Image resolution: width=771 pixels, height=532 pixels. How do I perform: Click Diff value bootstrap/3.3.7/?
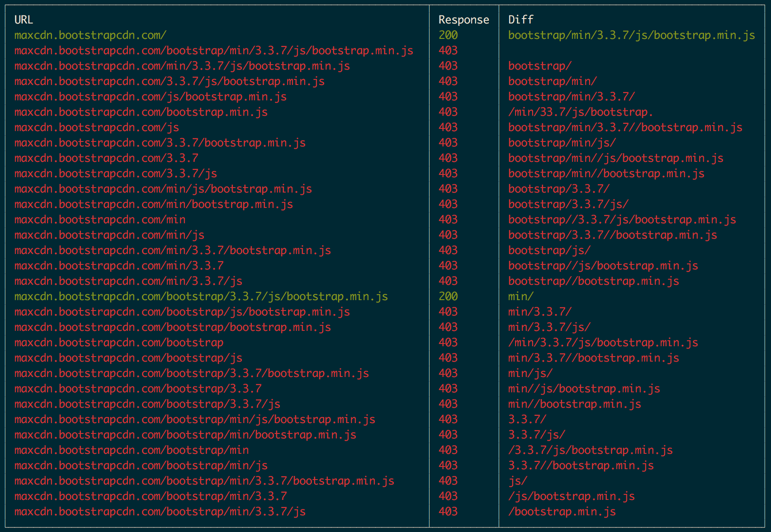(x=559, y=189)
